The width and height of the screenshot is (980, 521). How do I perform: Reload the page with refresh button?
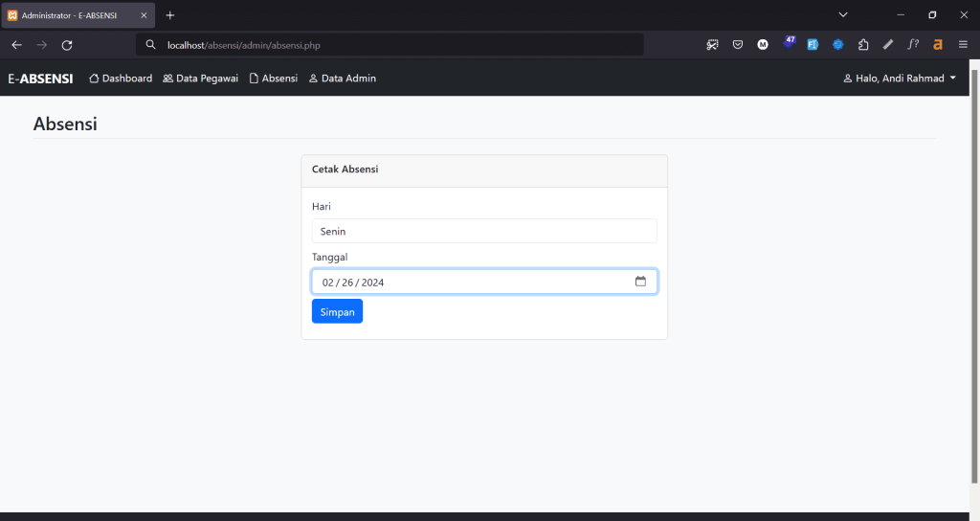pos(67,45)
